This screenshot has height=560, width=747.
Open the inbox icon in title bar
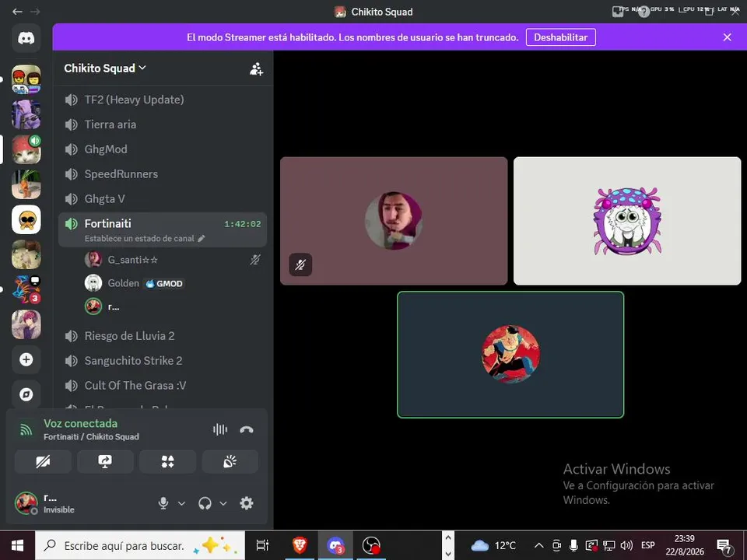(618, 12)
